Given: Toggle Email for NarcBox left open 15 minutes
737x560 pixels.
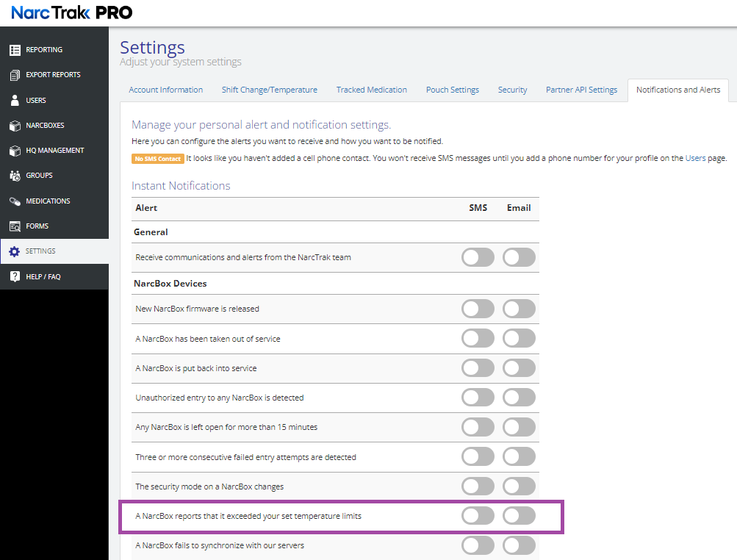Looking at the screenshot, I should (x=519, y=428).
